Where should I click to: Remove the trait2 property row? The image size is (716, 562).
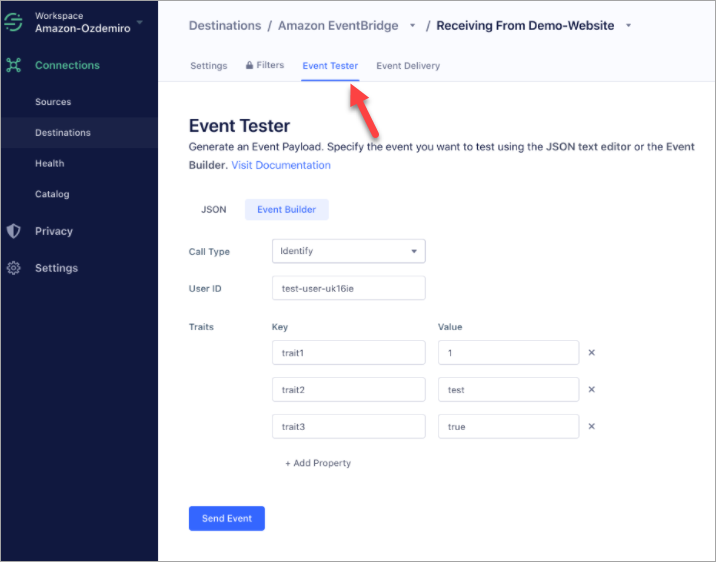pos(591,390)
